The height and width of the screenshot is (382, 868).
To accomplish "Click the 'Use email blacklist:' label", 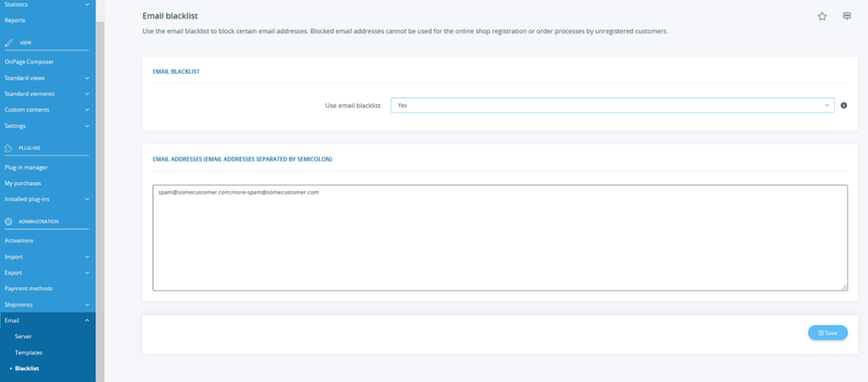I will click(x=353, y=105).
